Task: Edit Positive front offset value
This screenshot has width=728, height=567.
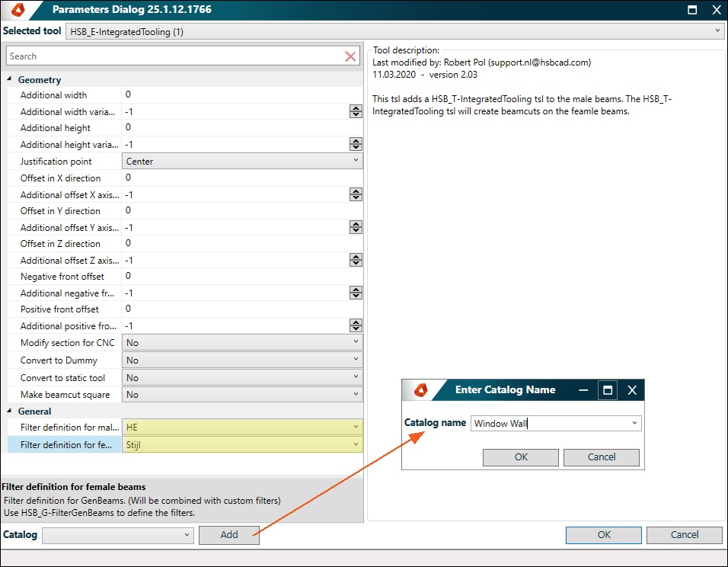Action: pyautogui.click(x=242, y=309)
